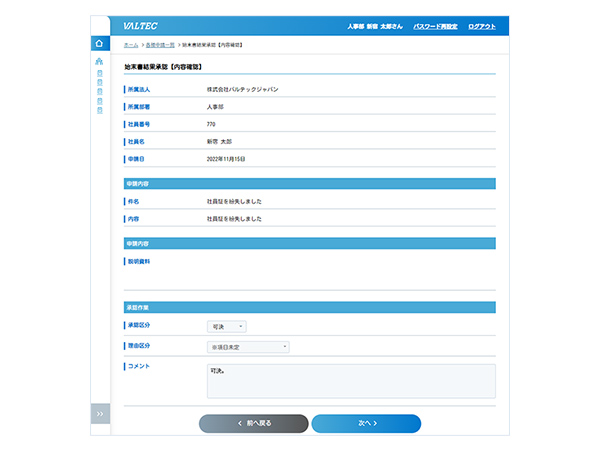The height and width of the screenshot is (450, 600).
Task: Click ログアウト in the header
Action: (482, 25)
